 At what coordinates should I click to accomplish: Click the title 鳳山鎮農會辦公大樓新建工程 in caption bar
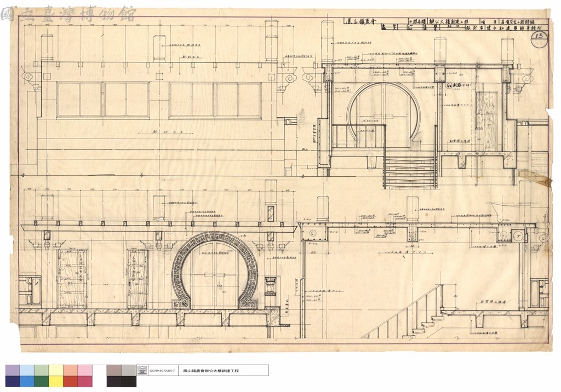[x=211, y=371]
